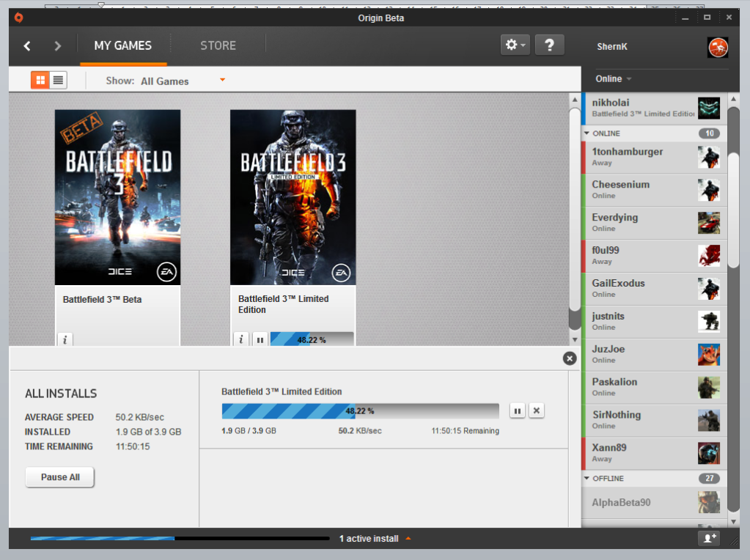The height and width of the screenshot is (560, 750).
Task: Click the Pause All button
Action: (60, 477)
